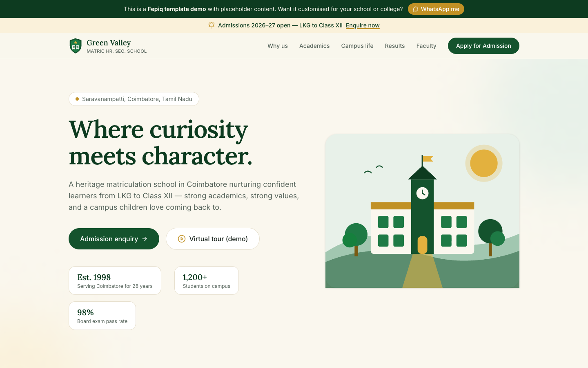Click the 'MATRIC HR. SEC. SCHOOL' subtitle
This screenshot has width=588, height=368.
pyautogui.click(x=116, y=51)
